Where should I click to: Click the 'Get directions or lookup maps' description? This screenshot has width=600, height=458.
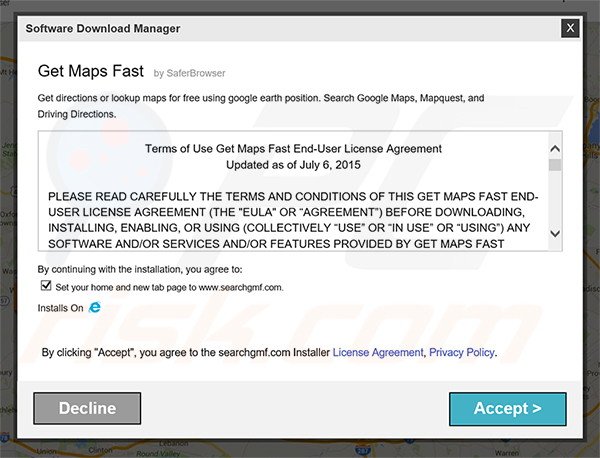pyautogui.click(x=261, y=106)
